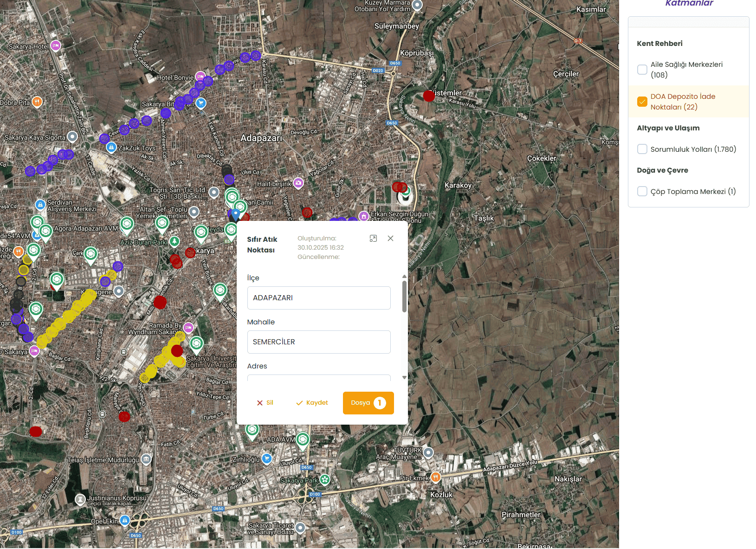This screenshot has height=549, width=756.
Task: Click the Sil delete button
Action: click(x=265, y=403)
